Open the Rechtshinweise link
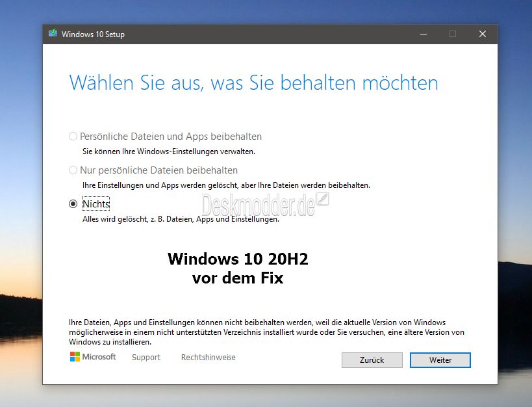 click(x=209, y=358)
